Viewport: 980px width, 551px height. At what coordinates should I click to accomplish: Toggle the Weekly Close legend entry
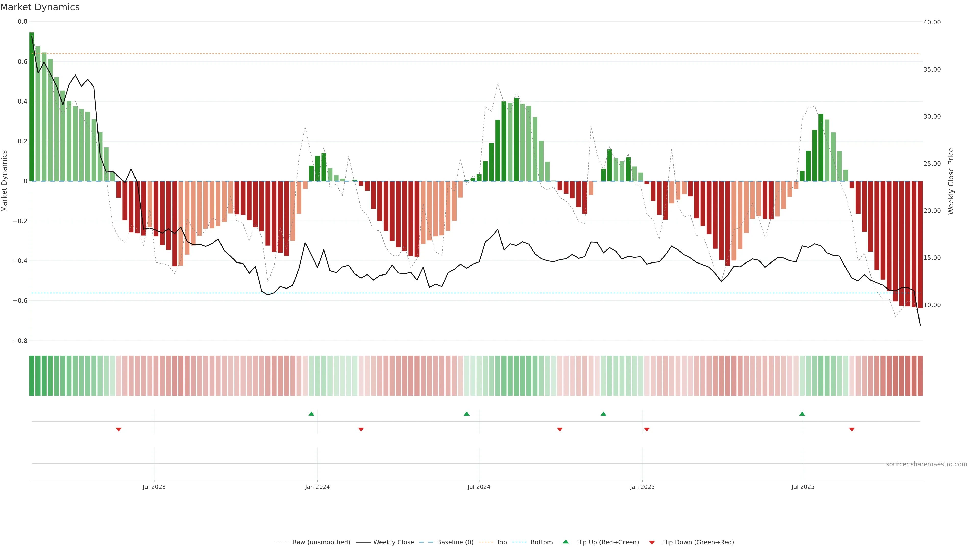coord(393,542)
